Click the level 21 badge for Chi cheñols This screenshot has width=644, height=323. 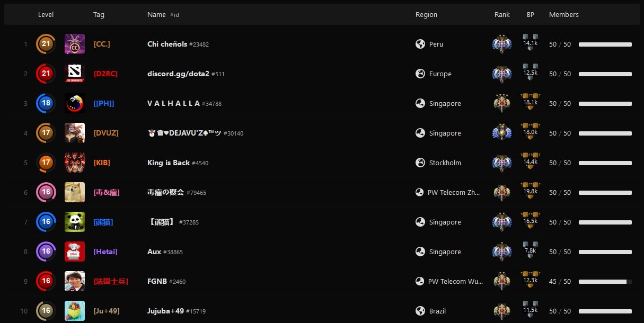(46, 44)
